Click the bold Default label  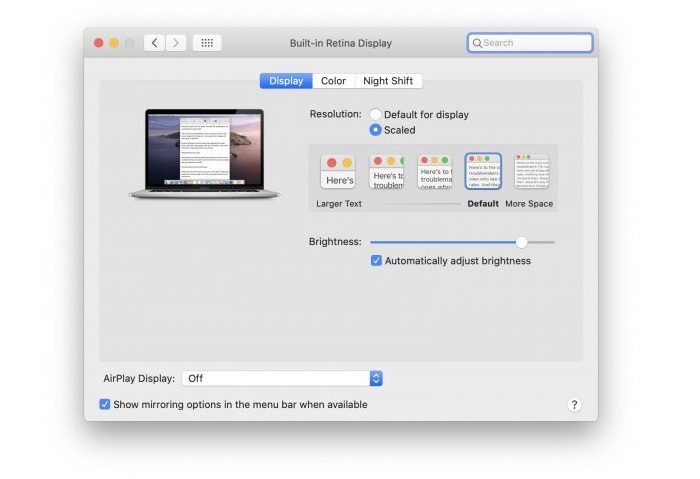pos(483,204)
